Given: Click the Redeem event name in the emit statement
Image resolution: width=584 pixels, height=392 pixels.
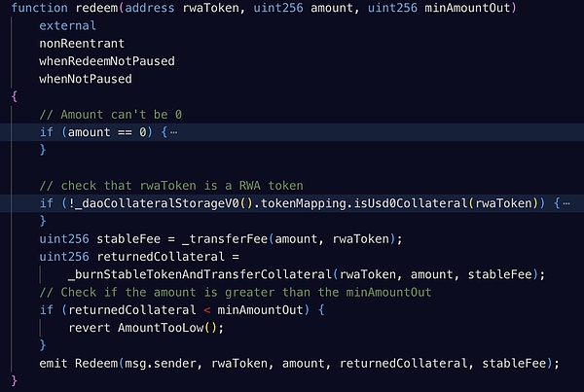Looking at the screenshot, I should tap(98, 362).
